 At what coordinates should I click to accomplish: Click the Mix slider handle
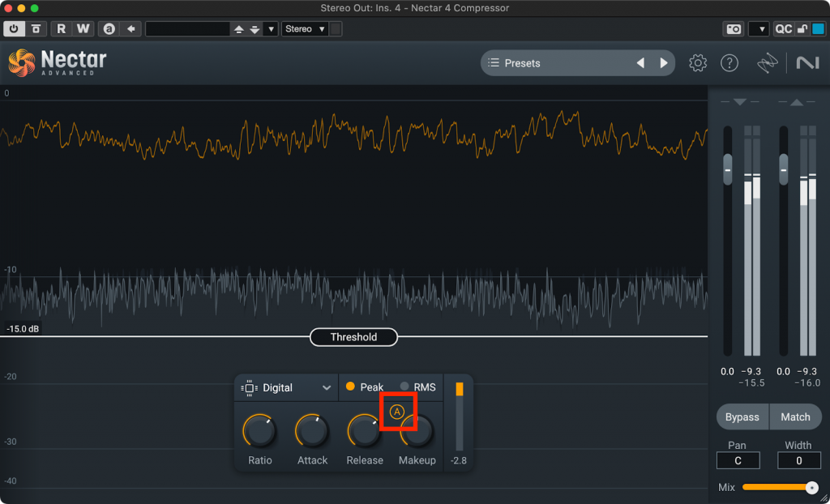click(811, 487)
